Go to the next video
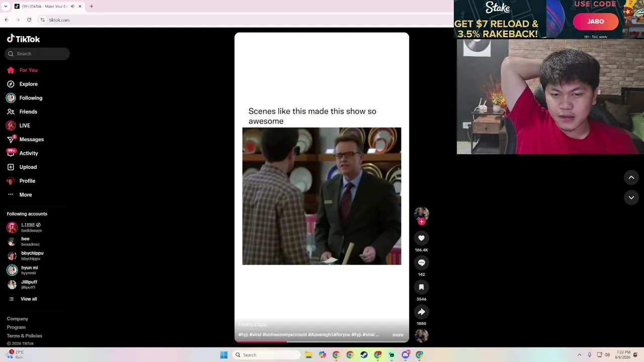 coord(631,198)
